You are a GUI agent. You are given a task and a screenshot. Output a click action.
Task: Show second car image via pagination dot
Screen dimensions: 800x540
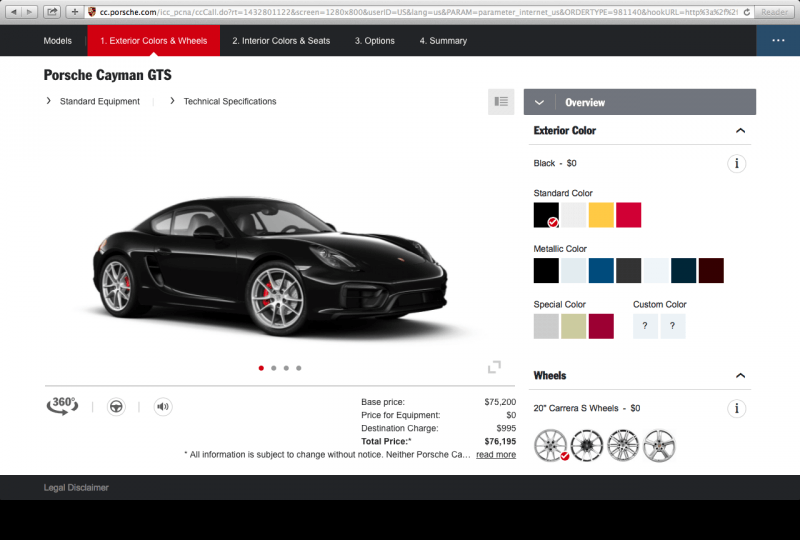(274, 368)
